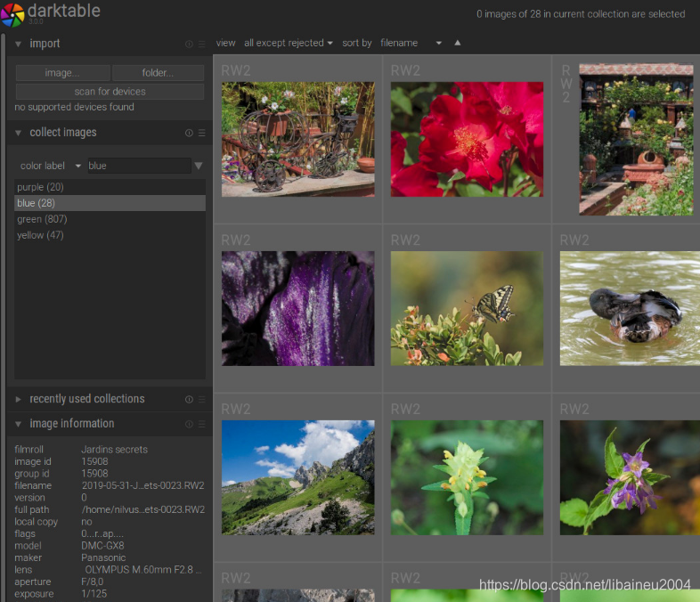This screenshot has width=700, height=602.
Task: Click image id value 15908
Action: pos(94,461)
